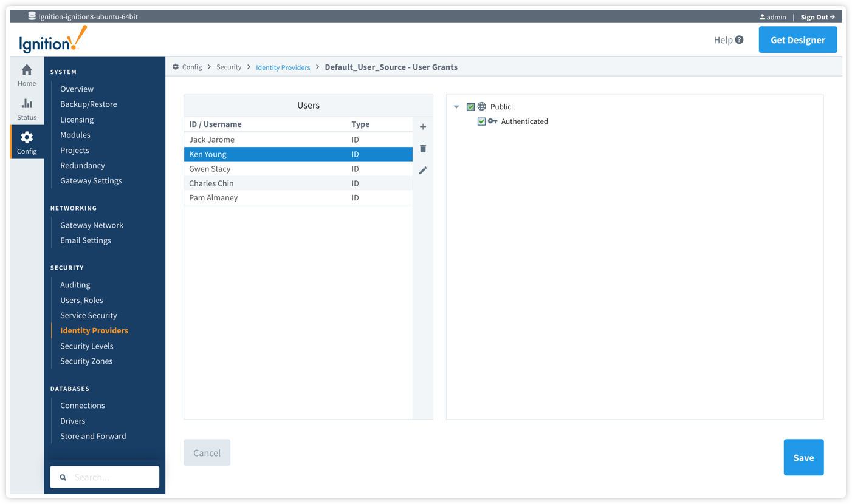Click the Help link text

point(723,40)
